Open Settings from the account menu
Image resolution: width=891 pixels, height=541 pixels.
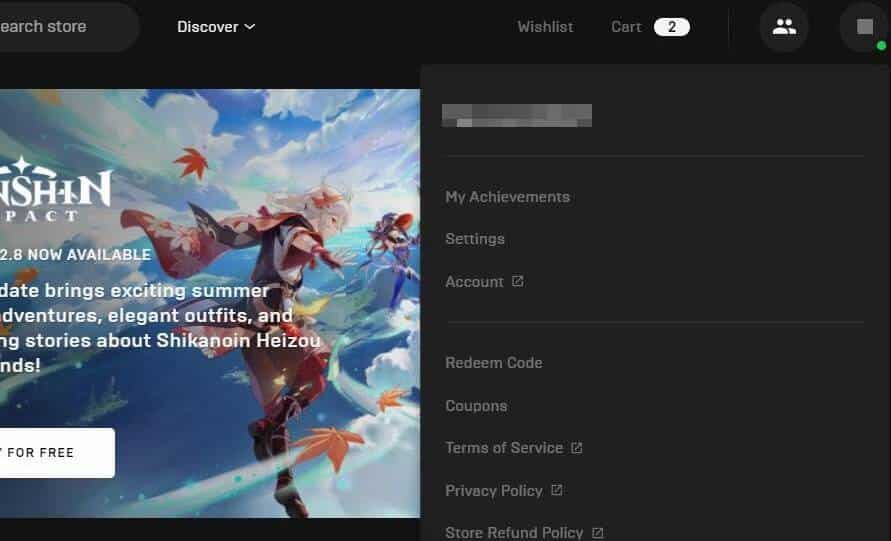pos(475,239)
